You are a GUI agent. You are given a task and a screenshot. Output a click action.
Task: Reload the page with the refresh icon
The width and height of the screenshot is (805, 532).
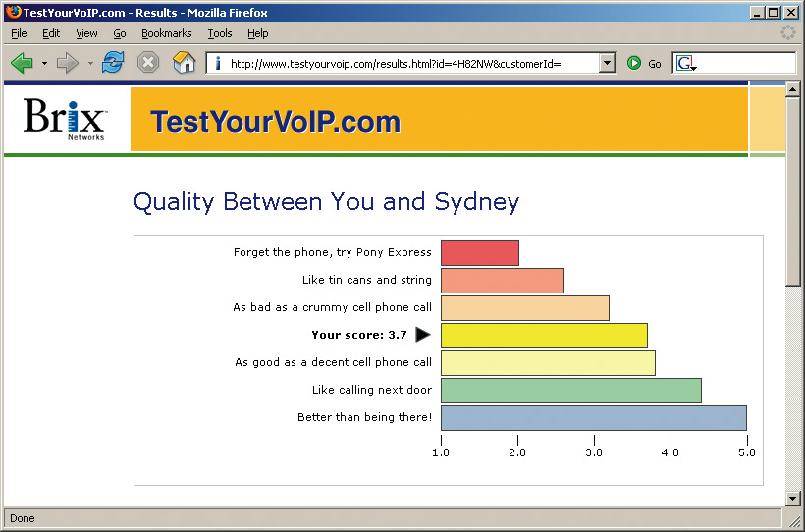point(113,63)
